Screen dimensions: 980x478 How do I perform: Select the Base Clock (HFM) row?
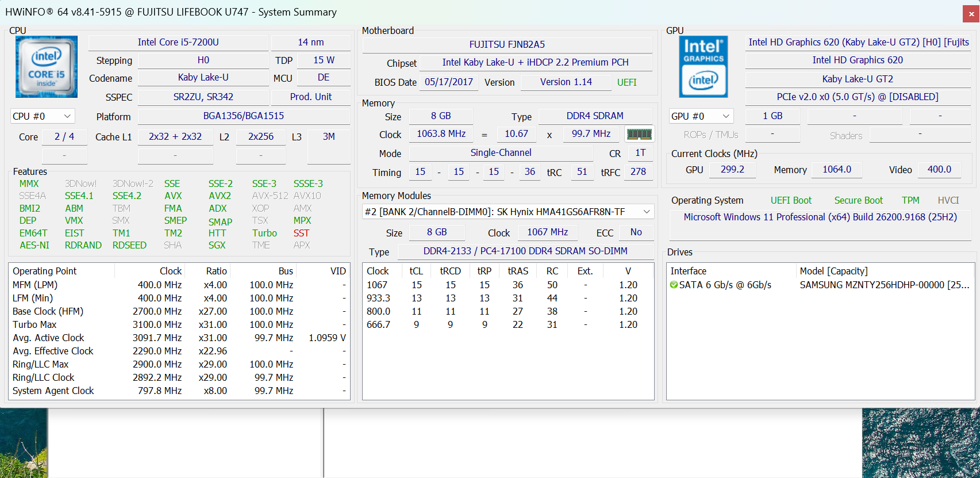(179, 311)
